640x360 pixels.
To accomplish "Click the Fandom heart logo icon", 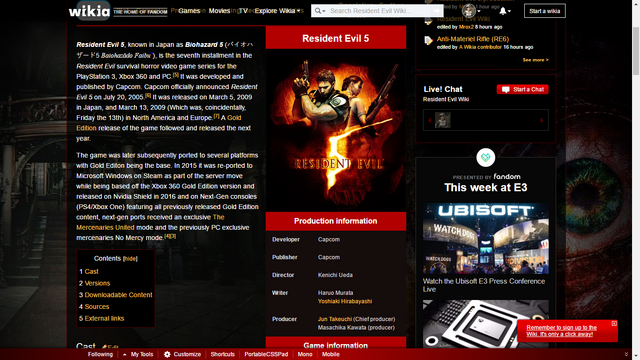I will pos(486,157).
